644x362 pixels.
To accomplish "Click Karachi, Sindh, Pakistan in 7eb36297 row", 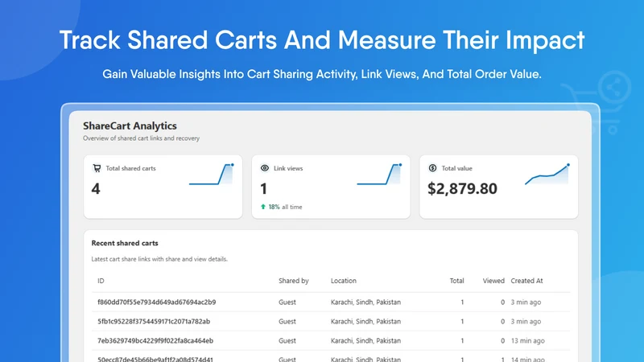I will (x=366, y=340).
